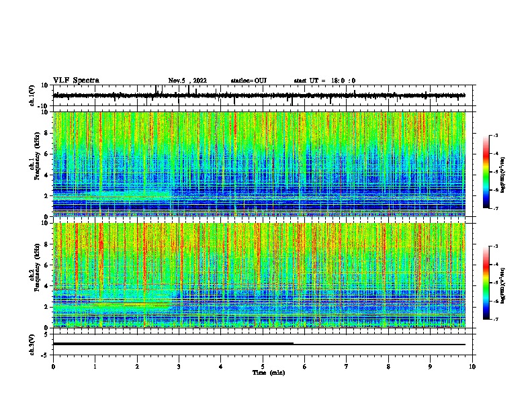This screenshot has width=532, height=411.
Task: Click the '9' tick on the time axis
Action: tap(430, 367)
